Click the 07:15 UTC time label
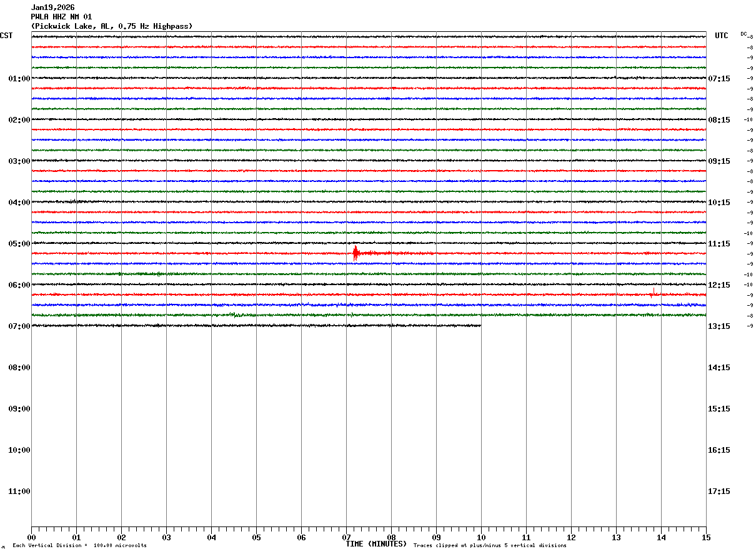The width and height of the screenshot is (756, 554). pyautogui.click(x=719, y=79)
